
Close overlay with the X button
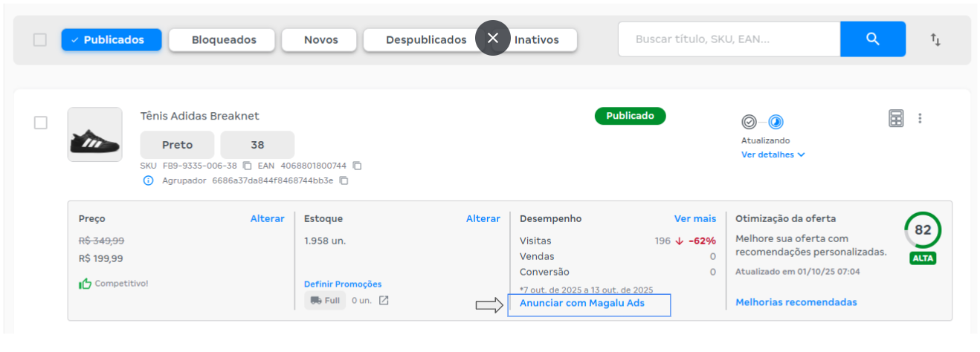click(492, 38)
